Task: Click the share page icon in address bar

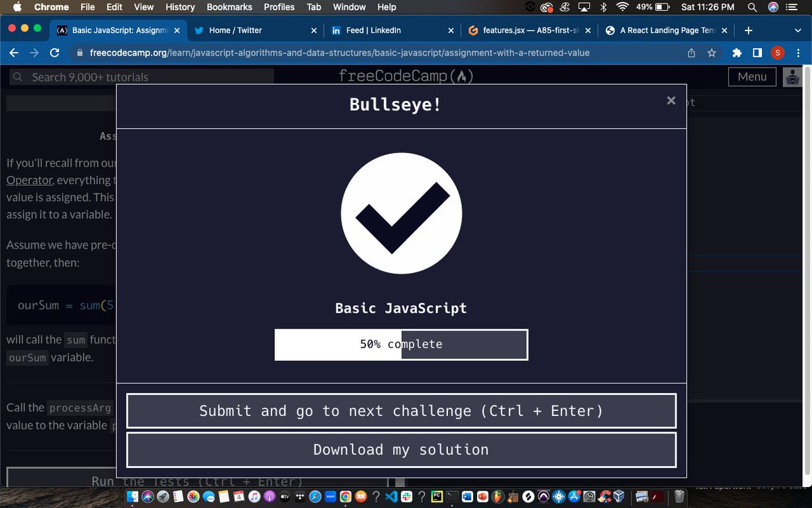Action: point(691,53)
